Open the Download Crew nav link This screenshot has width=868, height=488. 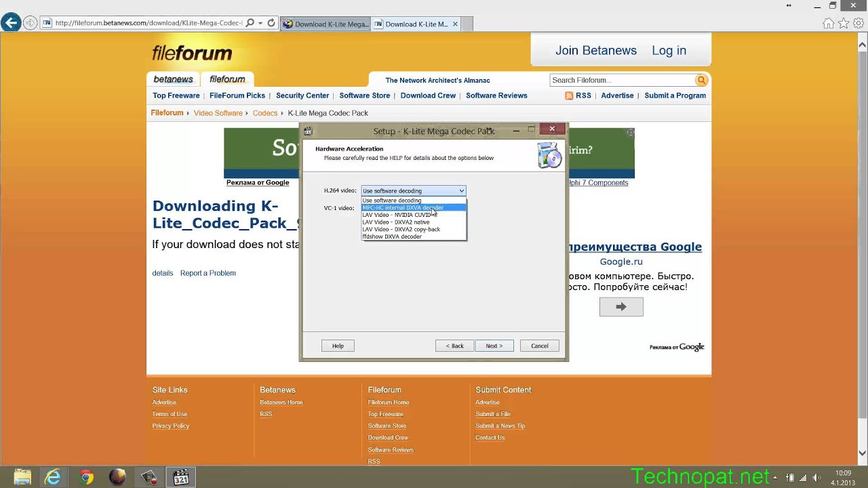click(x=428, y=96)
